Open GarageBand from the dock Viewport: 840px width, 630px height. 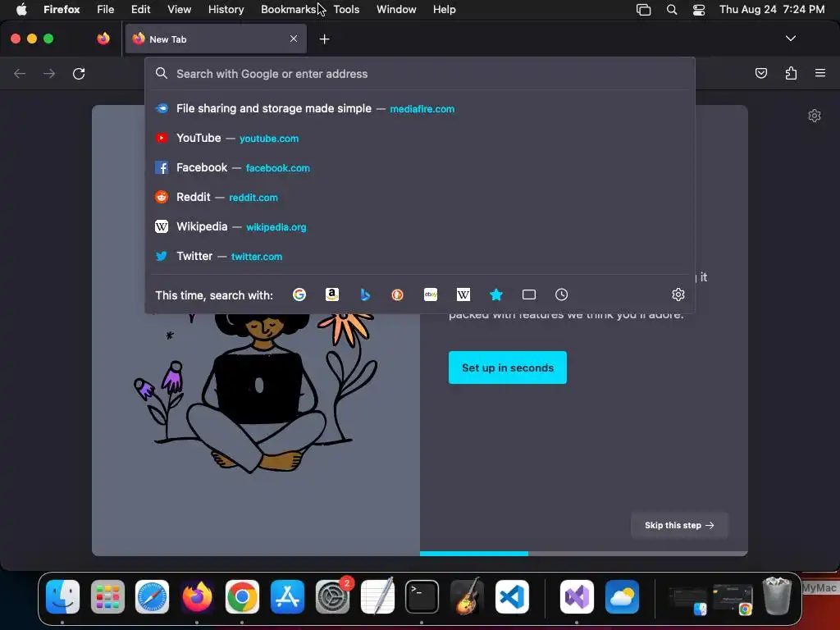467,597
